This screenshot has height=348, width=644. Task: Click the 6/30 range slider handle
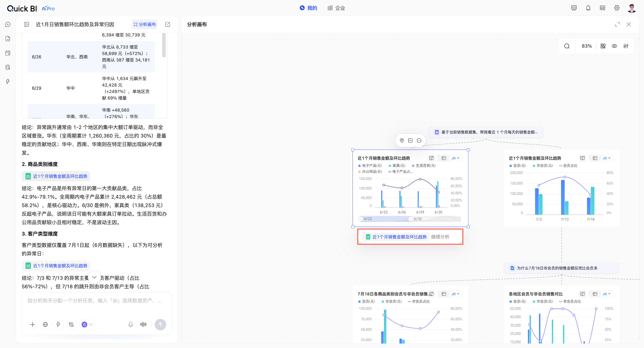(x=410, y=219)
